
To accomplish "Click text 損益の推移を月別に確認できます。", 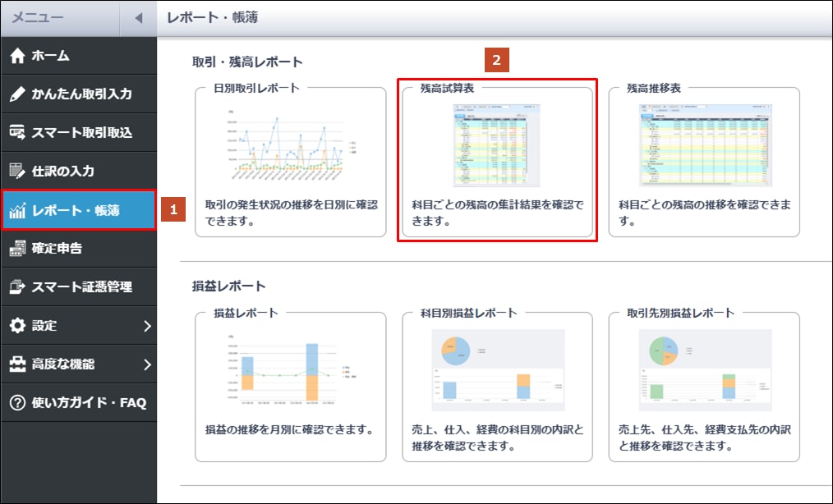I will (289, 429).
